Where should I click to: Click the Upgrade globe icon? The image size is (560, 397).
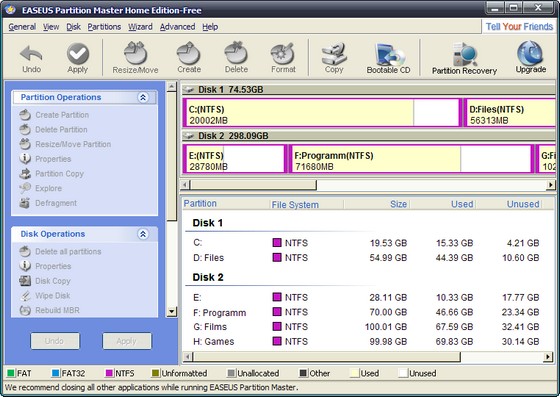pos(530,57)
